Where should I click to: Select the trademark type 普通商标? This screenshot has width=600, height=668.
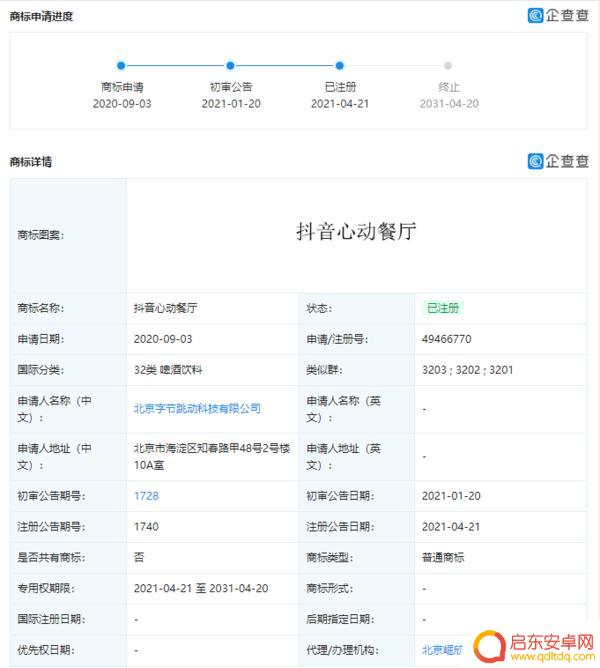click(443, 558)
